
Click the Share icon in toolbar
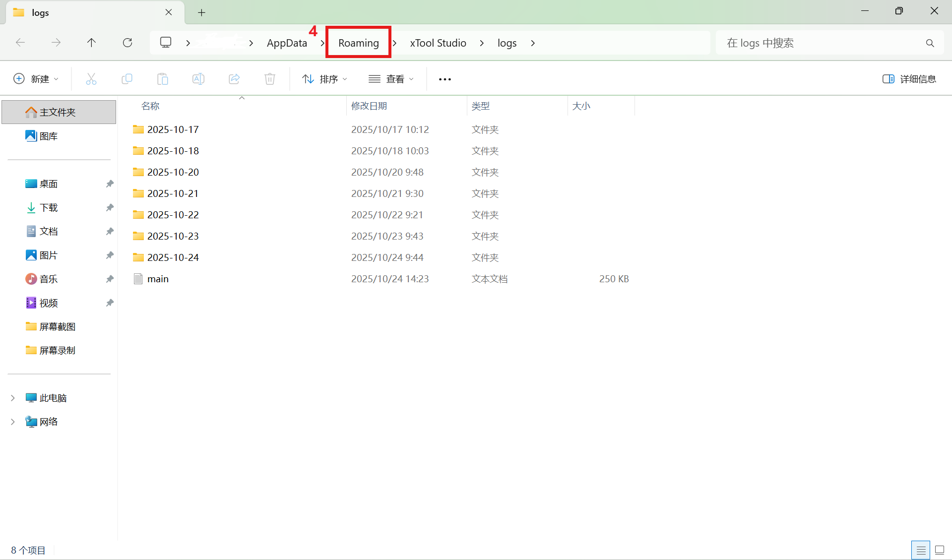click(x=234, y=79)
